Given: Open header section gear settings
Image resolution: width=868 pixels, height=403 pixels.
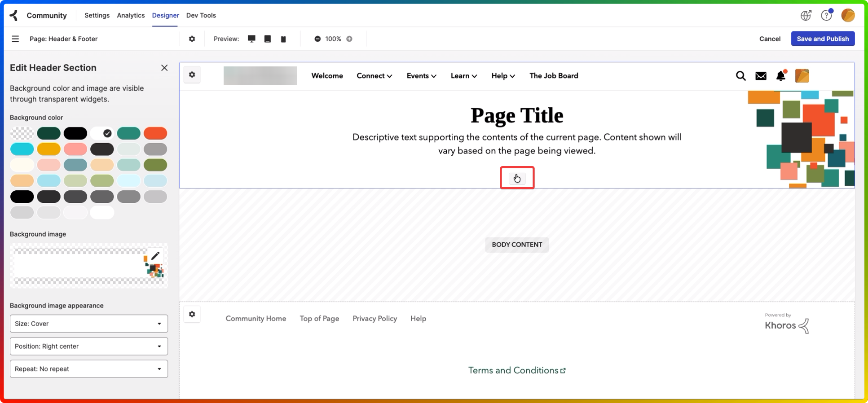Looking at the screenshot, I should tap(192, 75).
